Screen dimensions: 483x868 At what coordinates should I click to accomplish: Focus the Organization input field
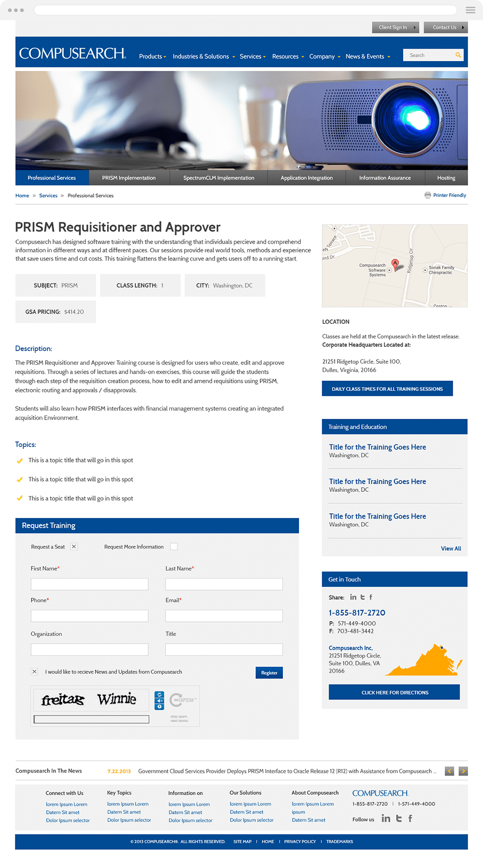(x=90, y=649)
